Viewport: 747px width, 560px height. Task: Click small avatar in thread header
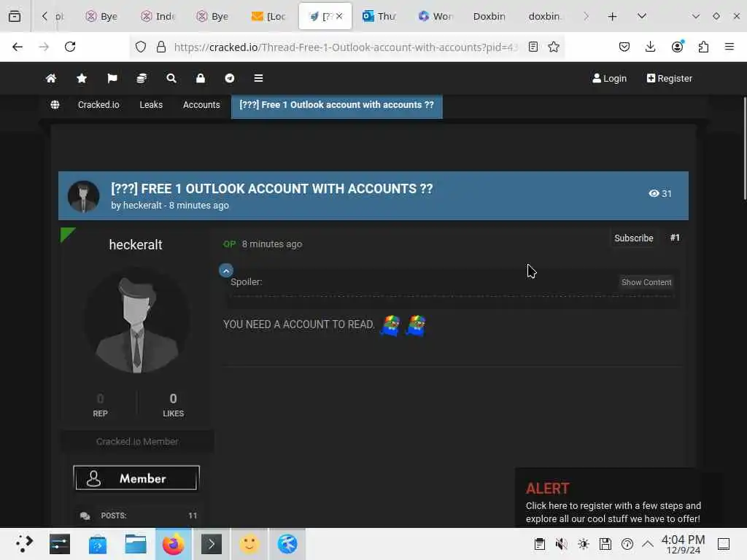(83, 196)
